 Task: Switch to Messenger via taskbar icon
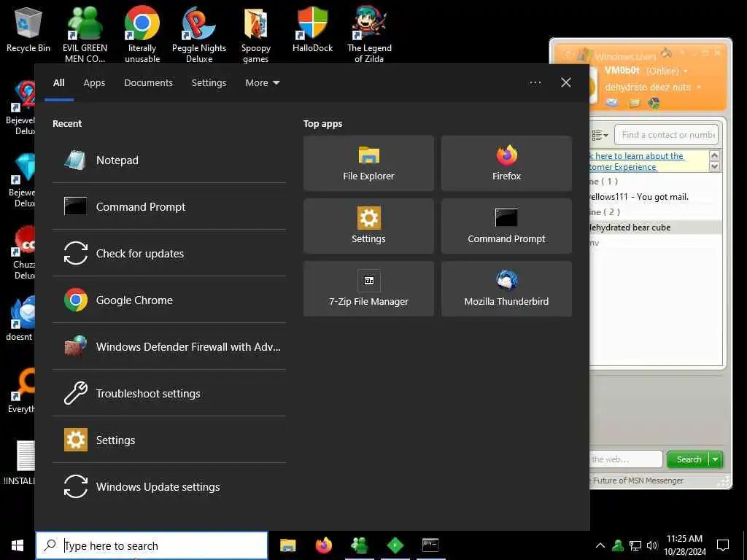tap(360, 545)
